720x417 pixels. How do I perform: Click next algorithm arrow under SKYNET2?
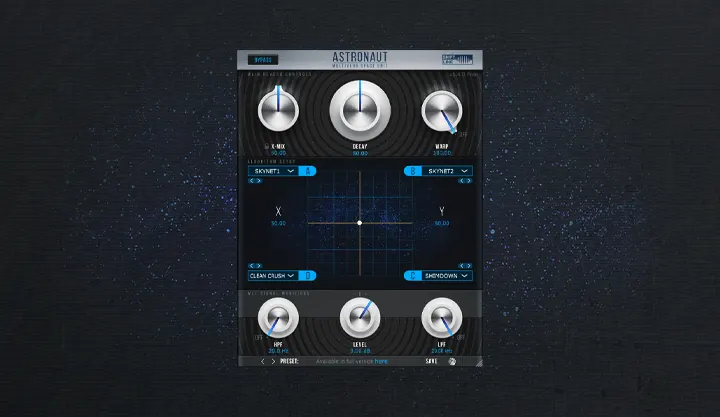point(469,181)
